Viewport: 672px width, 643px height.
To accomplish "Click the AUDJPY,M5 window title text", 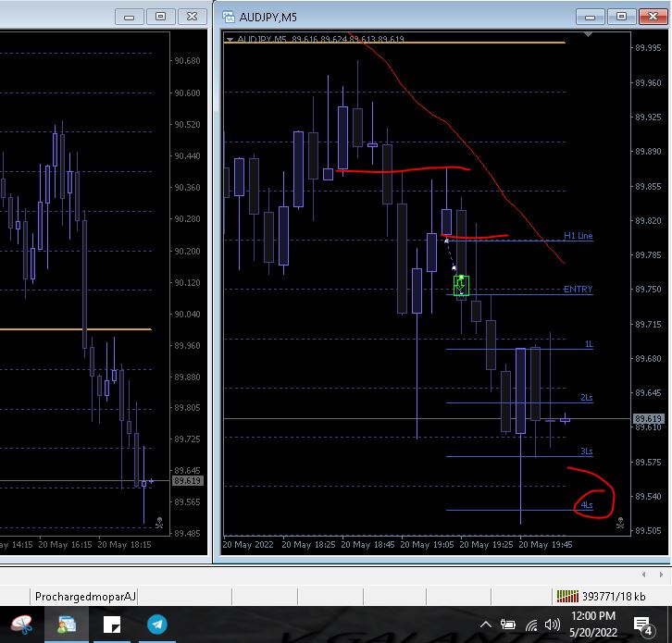I will click(268, 18).
